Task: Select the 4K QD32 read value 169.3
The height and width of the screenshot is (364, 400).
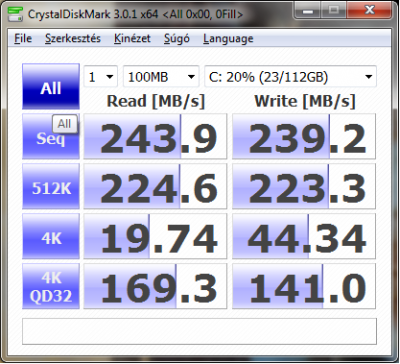Action: tap(155, 286)
